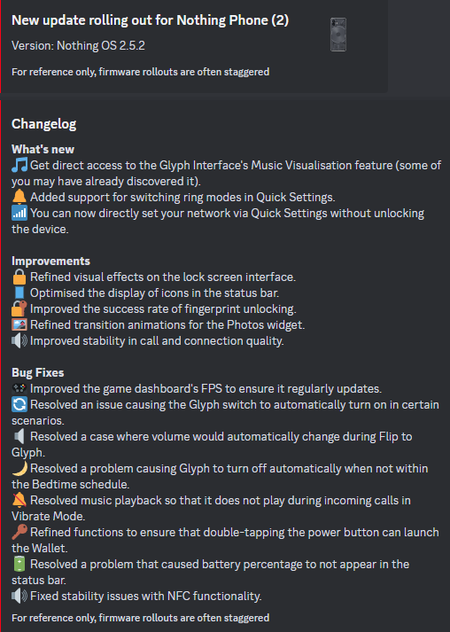450x632 pixels.
Task: Click the blue phone emoji near status bar
Action: click(19, 293)
